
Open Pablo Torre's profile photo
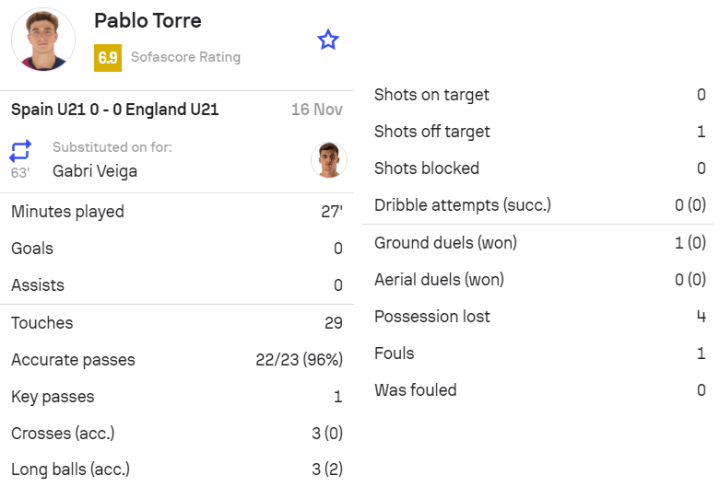click(x=43, y=40)
